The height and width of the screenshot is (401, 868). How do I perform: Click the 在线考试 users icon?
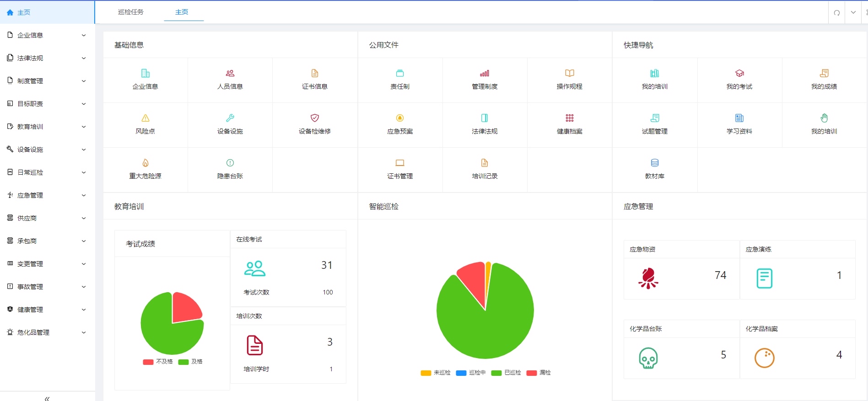point(255,268)
